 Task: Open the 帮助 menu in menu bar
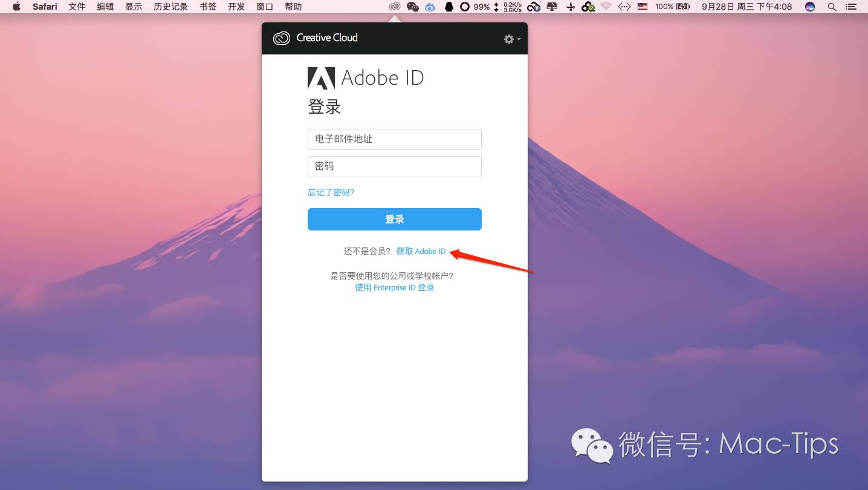point(293,7)
